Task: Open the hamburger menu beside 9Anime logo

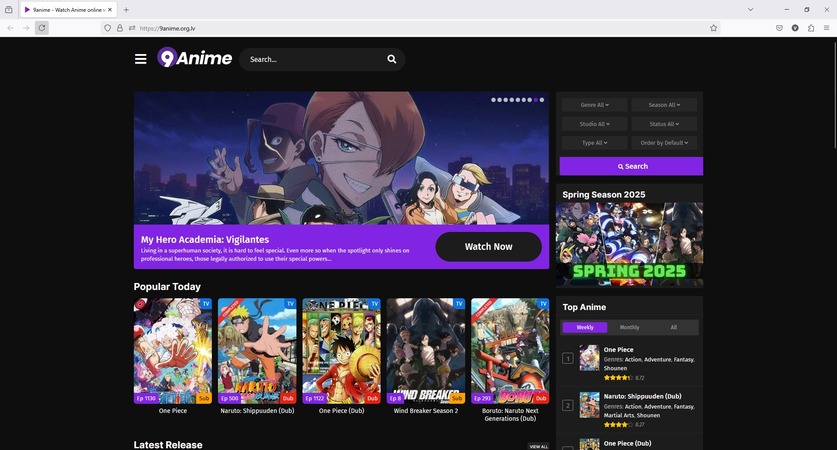Action: pos(140,59)
